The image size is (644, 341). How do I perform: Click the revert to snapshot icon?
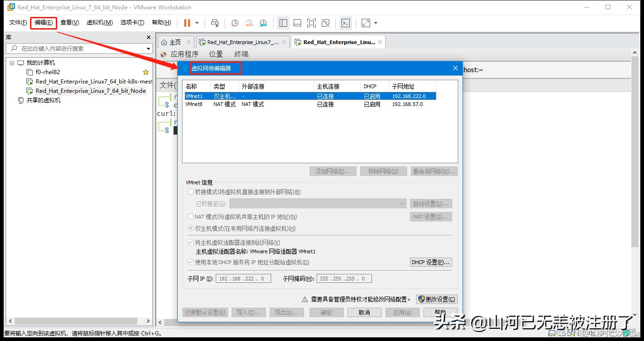pos(249,23)
